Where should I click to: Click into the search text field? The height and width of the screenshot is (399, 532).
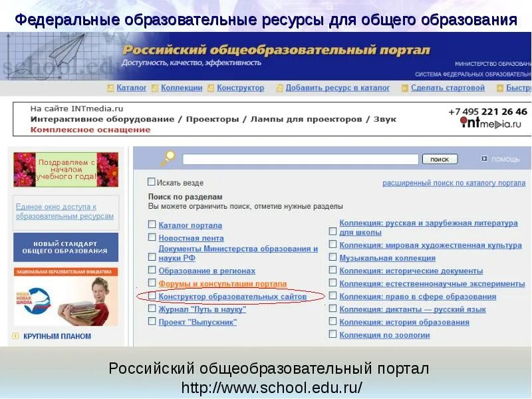[301, 159]
